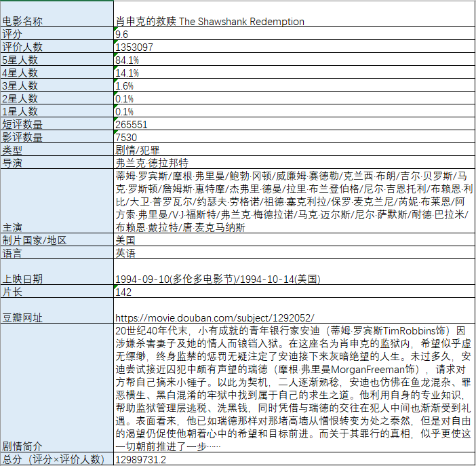This screenshot has height=466, width=476.
Task: Select the 主演 label cell
Action: (x=57, y=201)
